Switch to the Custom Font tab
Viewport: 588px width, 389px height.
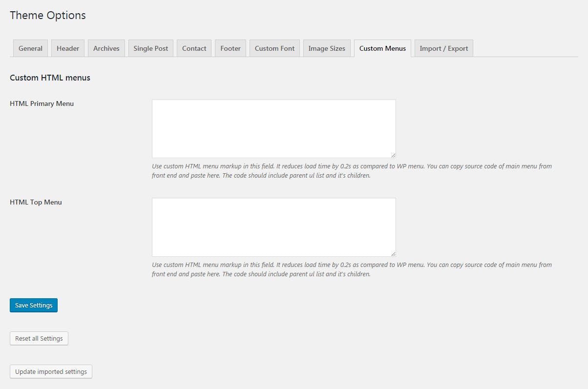[275, 48]
